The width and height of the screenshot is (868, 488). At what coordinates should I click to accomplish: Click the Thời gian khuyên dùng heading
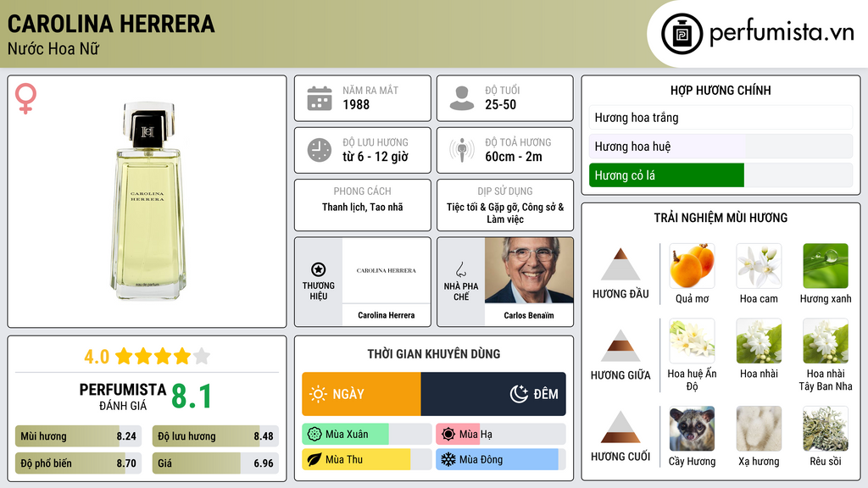[x=434, y=354]
